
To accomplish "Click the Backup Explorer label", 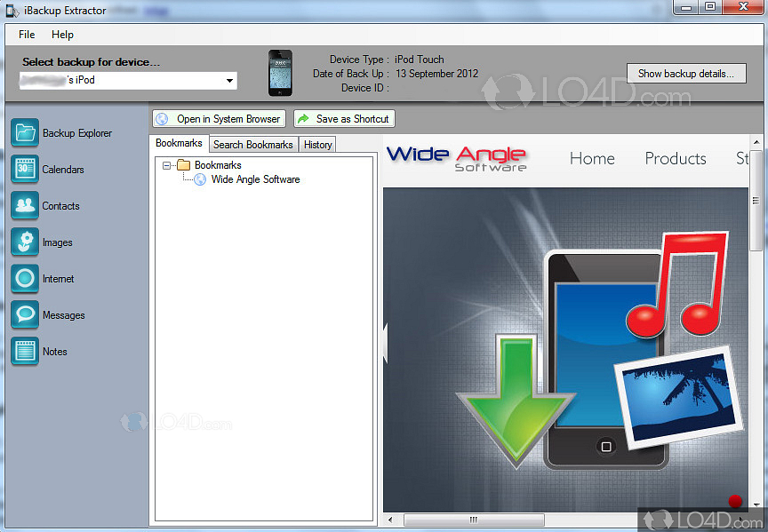I will (77, 133).
